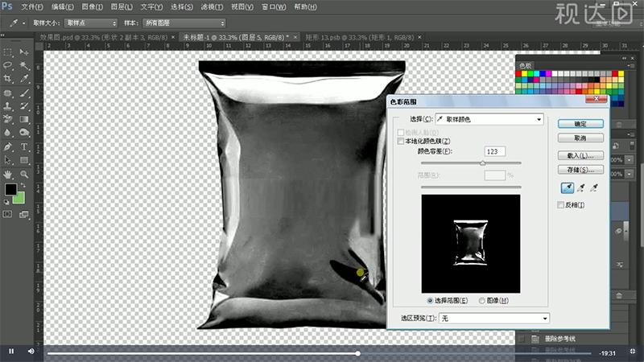
Task: Click the green background color swatch
Action: 19,198
